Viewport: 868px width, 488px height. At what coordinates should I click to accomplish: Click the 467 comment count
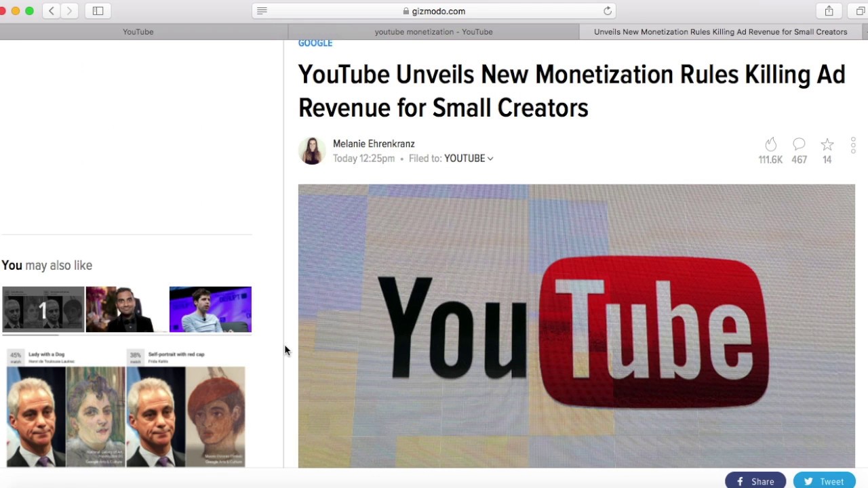click(x=799, y=160)
